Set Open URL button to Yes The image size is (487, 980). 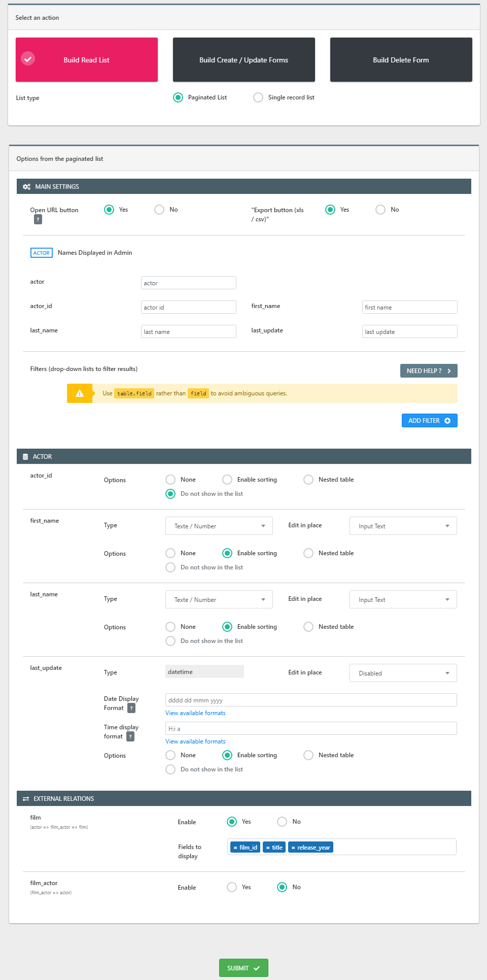tap(109, 210)
